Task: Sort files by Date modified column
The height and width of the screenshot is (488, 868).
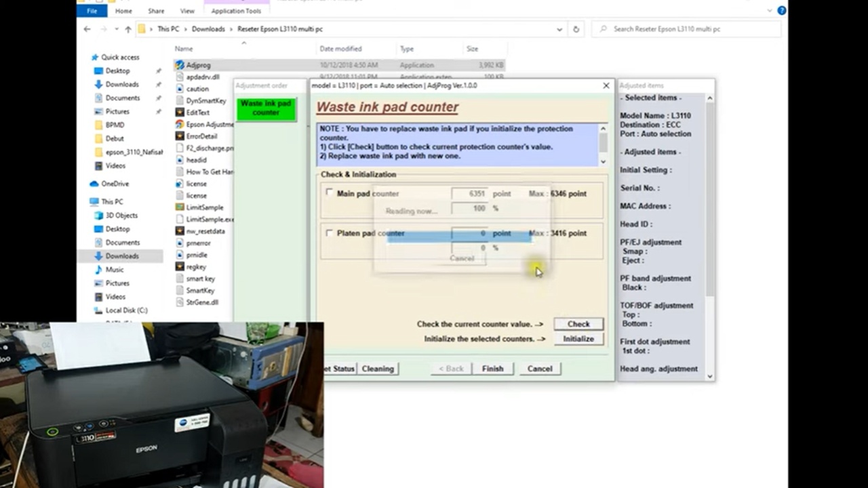Action: (x=340, y=49)
